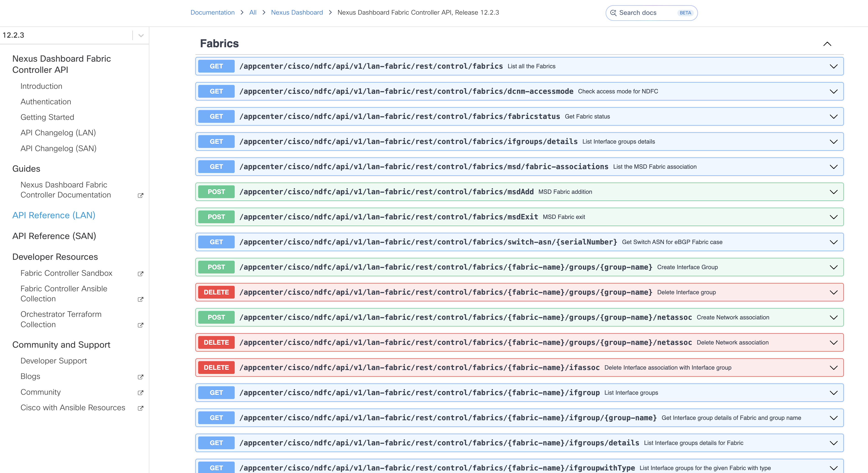
Task: Expand the switch-asn serialNumber endpoint chevron
Action: (x=834, y=242)
